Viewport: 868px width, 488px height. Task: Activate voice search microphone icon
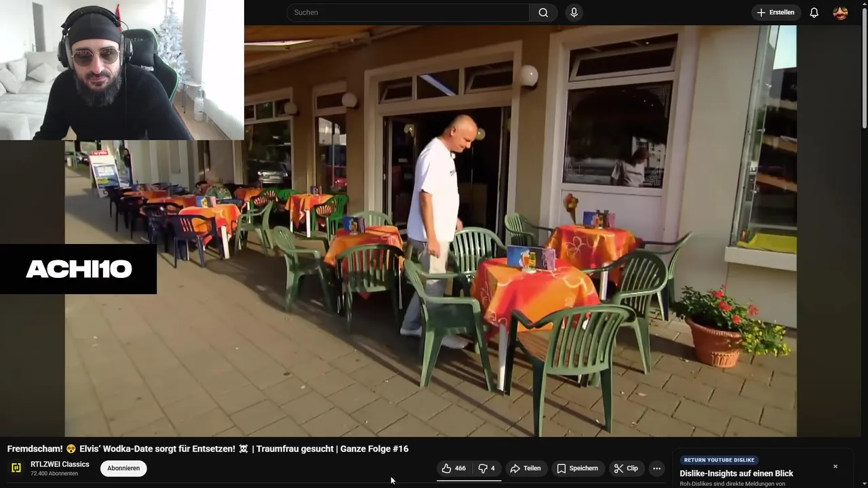click(x=574, y=12)
